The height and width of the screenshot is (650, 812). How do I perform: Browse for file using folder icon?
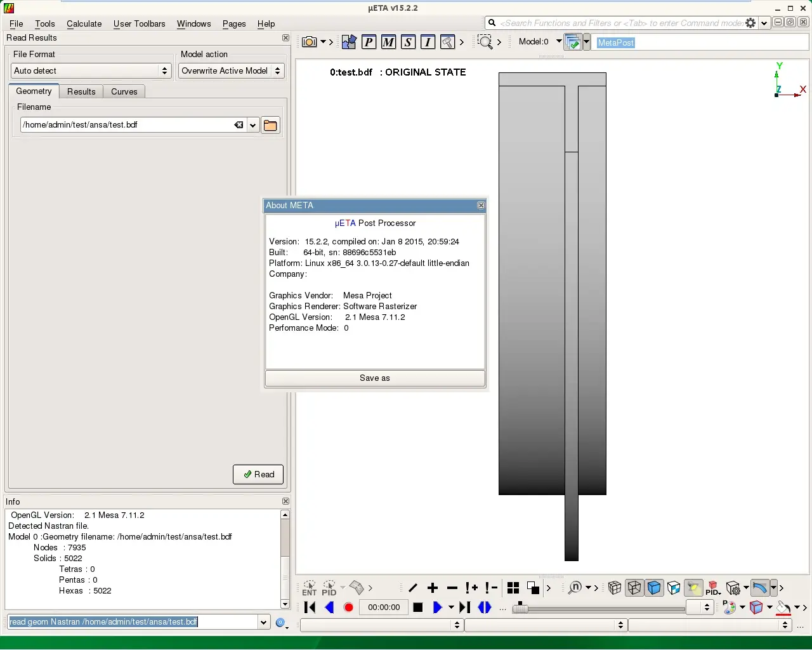(270, 125)
